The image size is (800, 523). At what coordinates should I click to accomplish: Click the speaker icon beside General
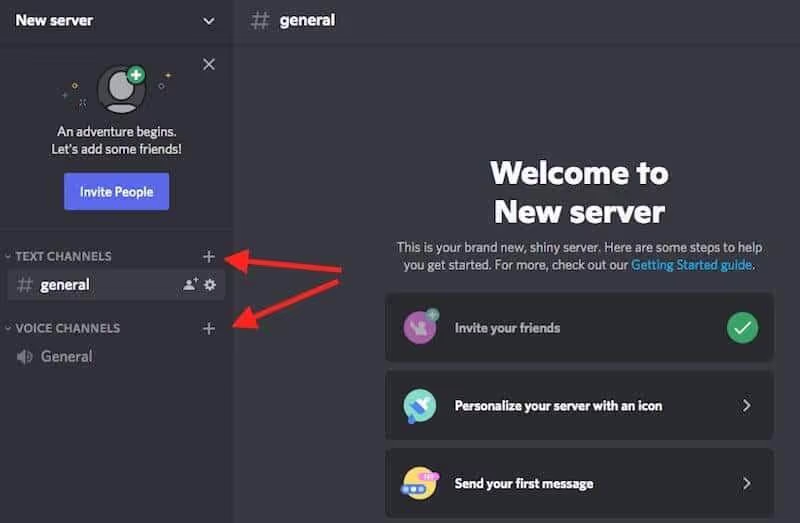[24, 357]
